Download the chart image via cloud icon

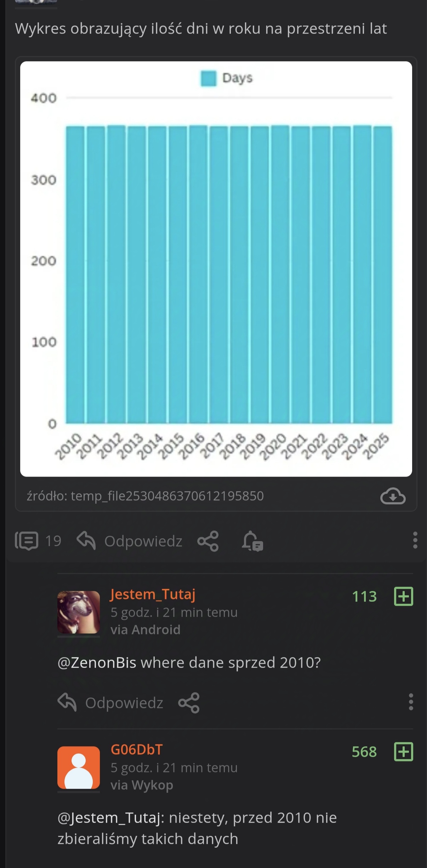click(393, 495)
